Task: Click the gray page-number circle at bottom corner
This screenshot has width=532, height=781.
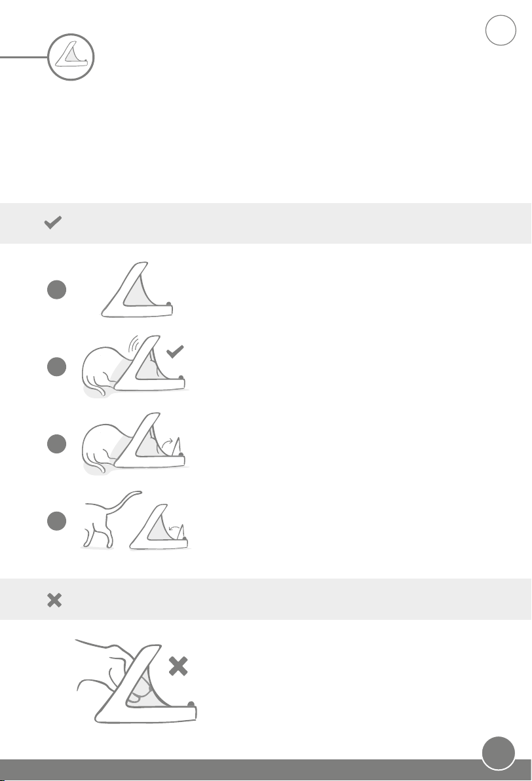Action: (499, 753)
